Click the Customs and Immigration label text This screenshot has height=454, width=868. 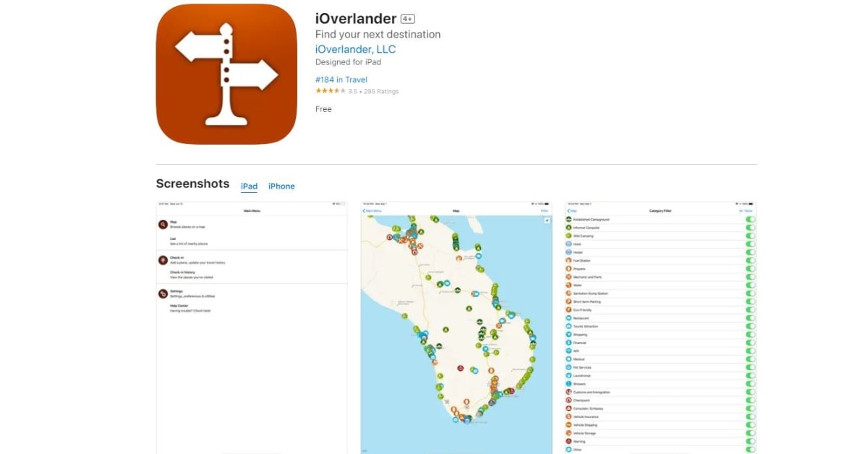pyautogui.click(x=592, y=393)
